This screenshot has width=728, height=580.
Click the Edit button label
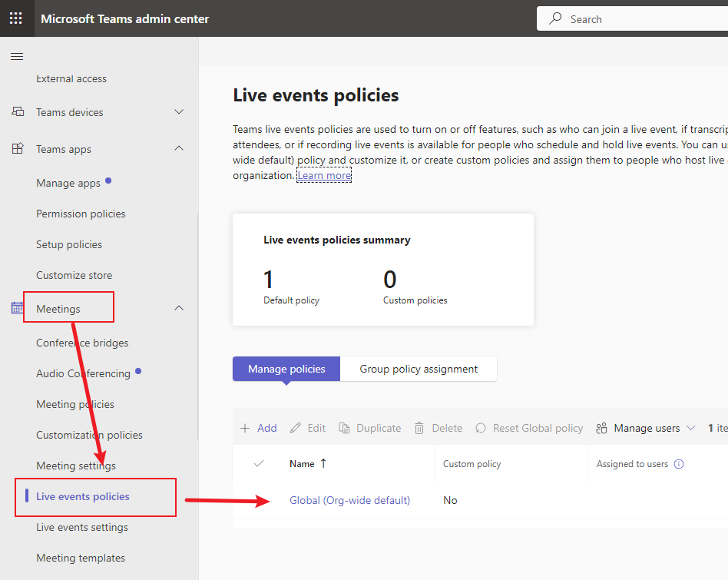(316, 428)
